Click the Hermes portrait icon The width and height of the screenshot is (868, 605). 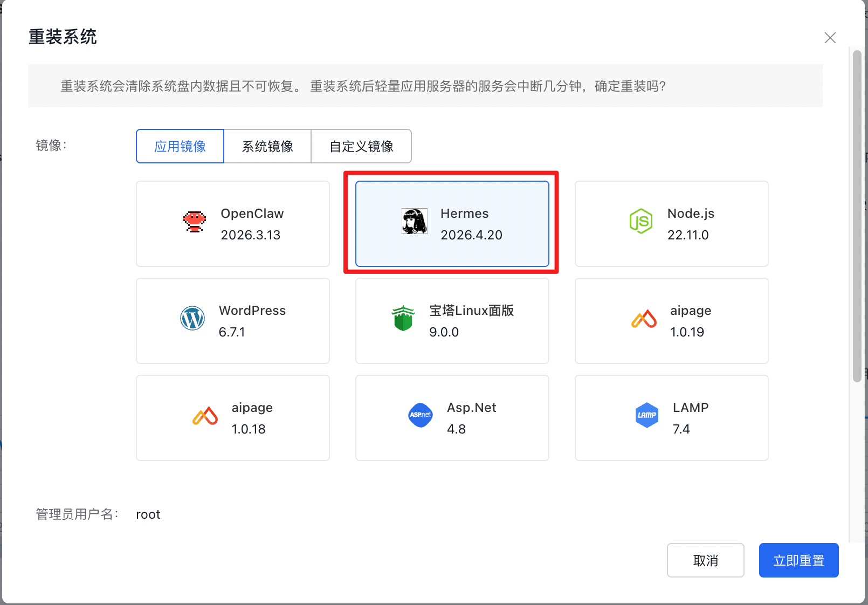[415, 221]
